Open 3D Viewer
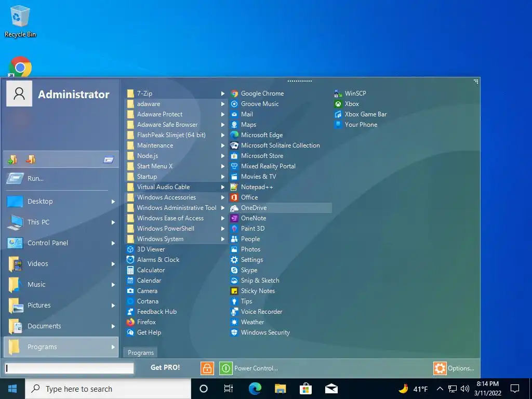This screenshot has width=532, height=399. pyautogui.click(x=145, y=249)
